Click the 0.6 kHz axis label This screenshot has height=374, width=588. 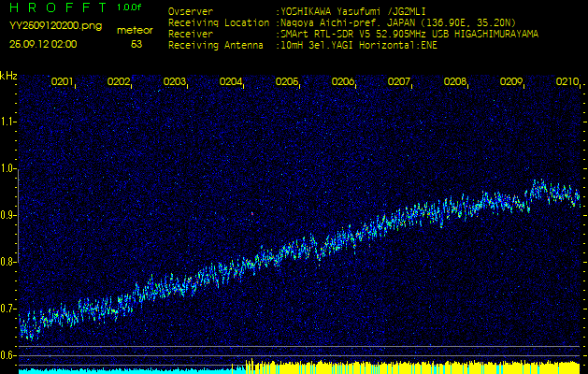pos(8,355)
